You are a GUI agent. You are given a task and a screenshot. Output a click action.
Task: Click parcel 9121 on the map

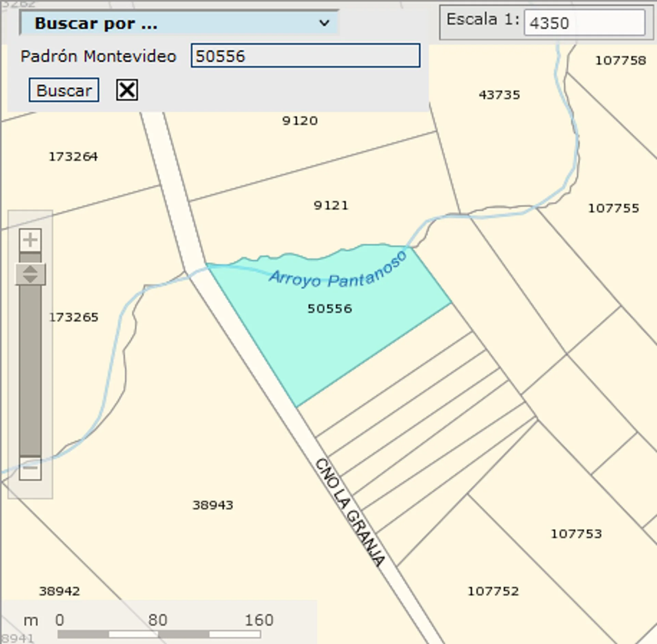pos(331,206)
